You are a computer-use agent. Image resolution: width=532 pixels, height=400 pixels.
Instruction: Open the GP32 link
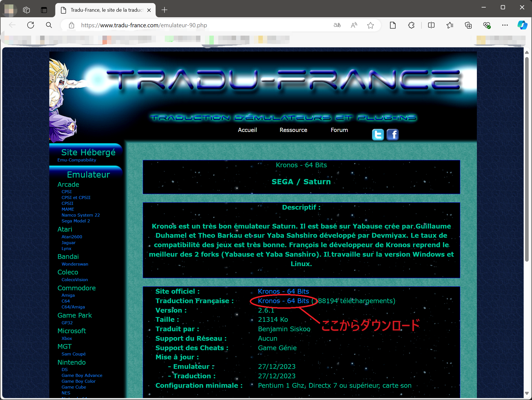click(x=67, y=323)
